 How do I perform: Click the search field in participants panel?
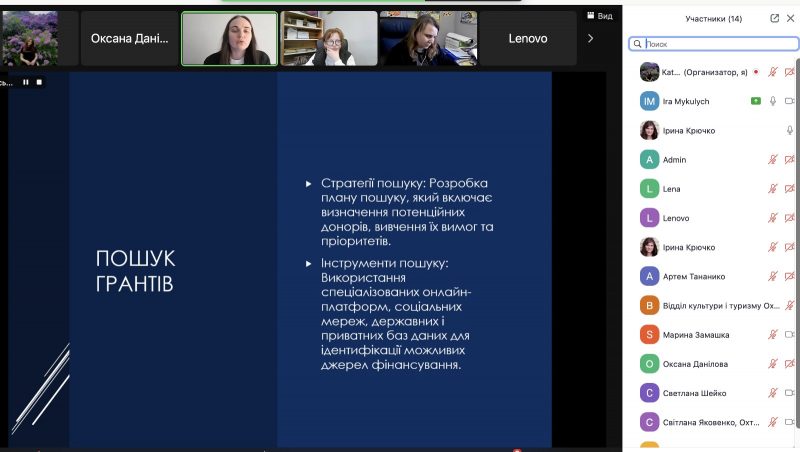click(x=714, y=44)
